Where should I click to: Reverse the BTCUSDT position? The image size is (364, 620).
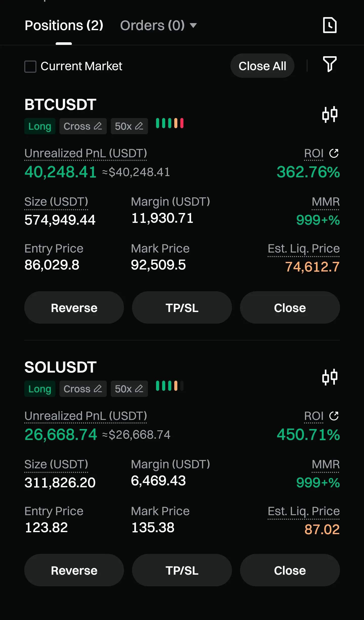pos(74,307)
